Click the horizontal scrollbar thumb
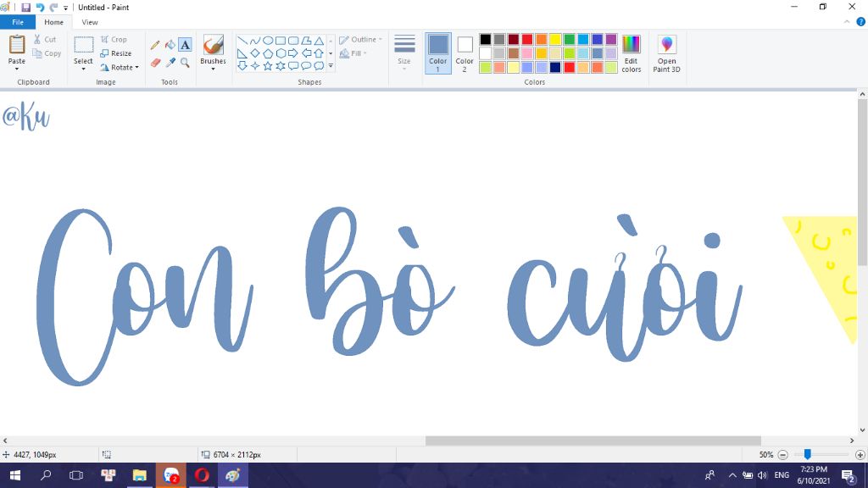The height and width of the screenshot is (488, 868). click(x=593, y=441)
